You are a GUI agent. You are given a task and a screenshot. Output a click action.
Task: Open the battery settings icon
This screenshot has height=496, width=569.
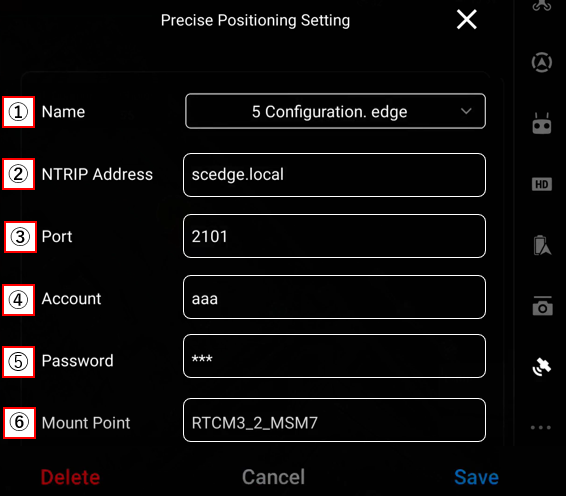[542, 245]
